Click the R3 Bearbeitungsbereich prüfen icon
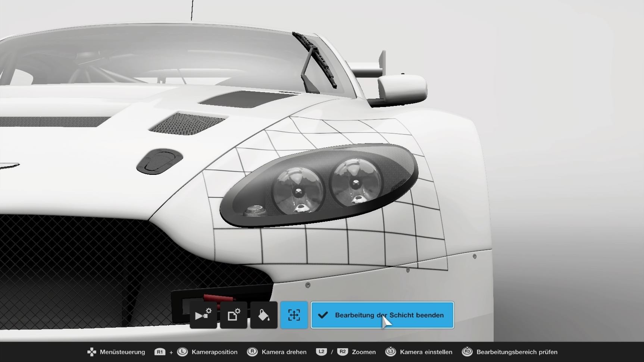Image resolution: width=644 pixels, height=362 pixels. 468,352
